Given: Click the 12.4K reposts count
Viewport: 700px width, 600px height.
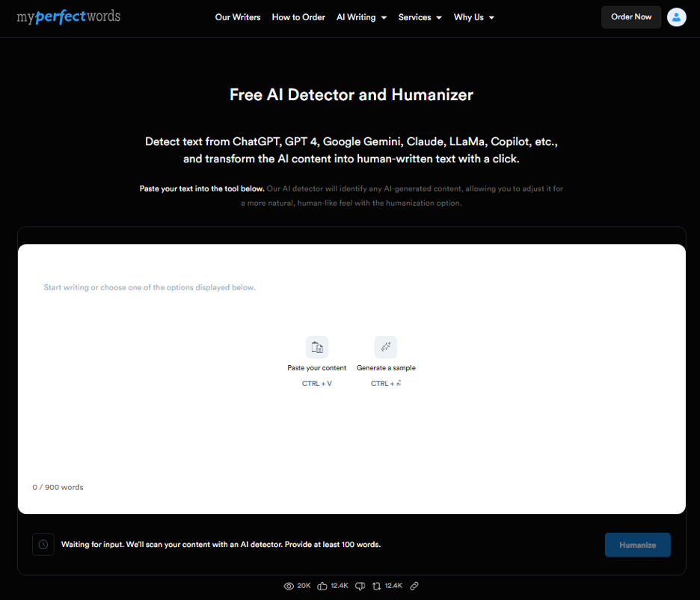Looking at the screenshot, I should [x=393, y=586].
